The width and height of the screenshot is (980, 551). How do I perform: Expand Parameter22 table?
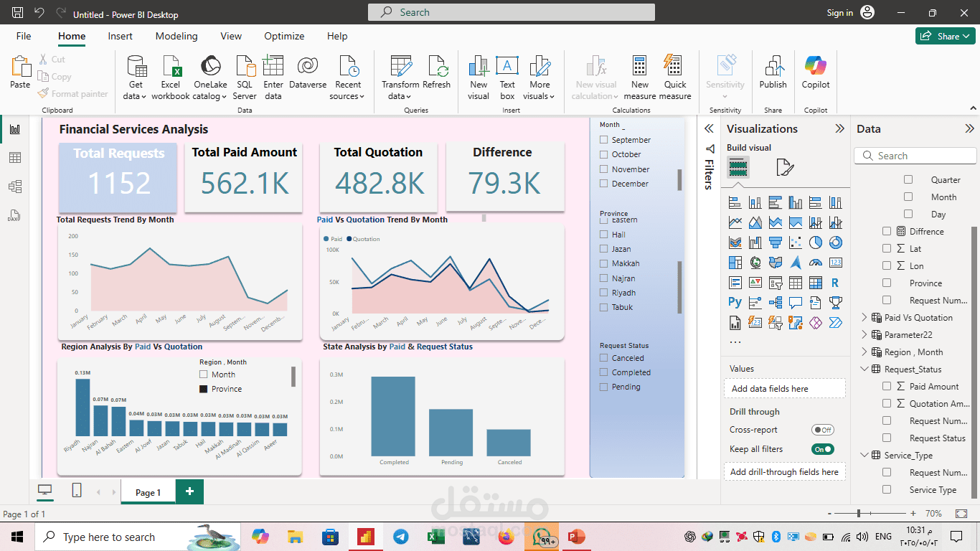pos(864,335)
